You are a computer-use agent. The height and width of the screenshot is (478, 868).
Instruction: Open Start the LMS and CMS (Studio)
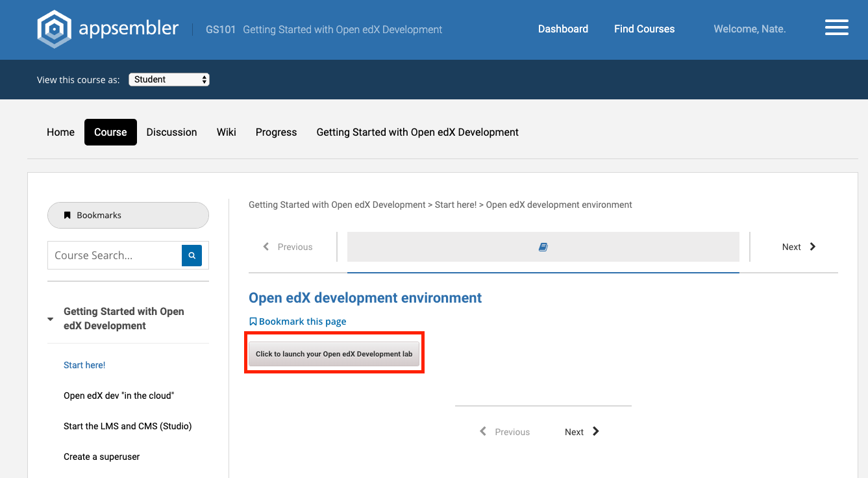pos(127,426)
